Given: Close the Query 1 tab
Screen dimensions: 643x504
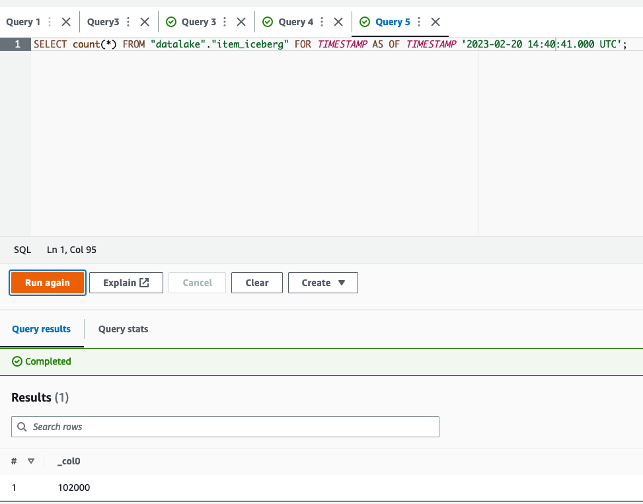Looking at the screenshot, I should point(66,22).
